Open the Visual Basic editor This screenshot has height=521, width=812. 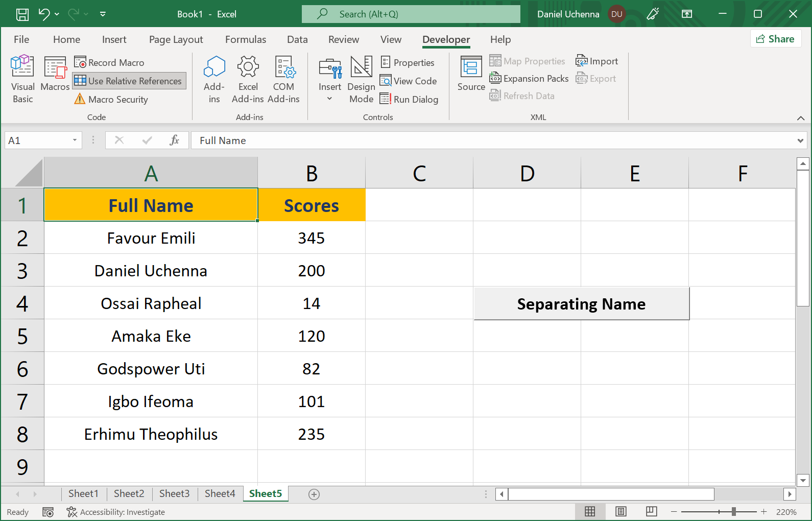[22, 79]
